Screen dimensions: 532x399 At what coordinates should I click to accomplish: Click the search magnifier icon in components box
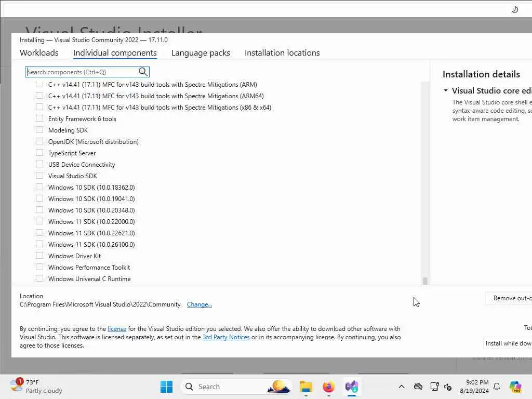coord(143,72)
